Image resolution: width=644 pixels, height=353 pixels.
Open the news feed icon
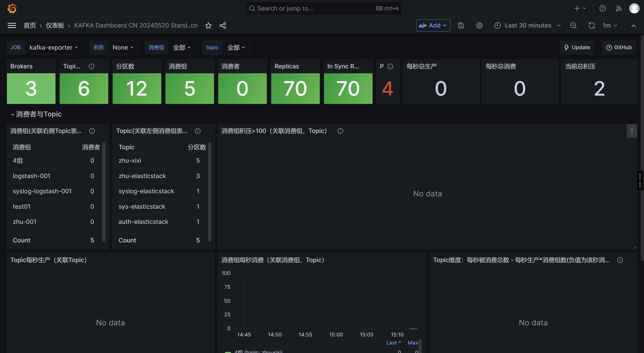tap(619, 8)
